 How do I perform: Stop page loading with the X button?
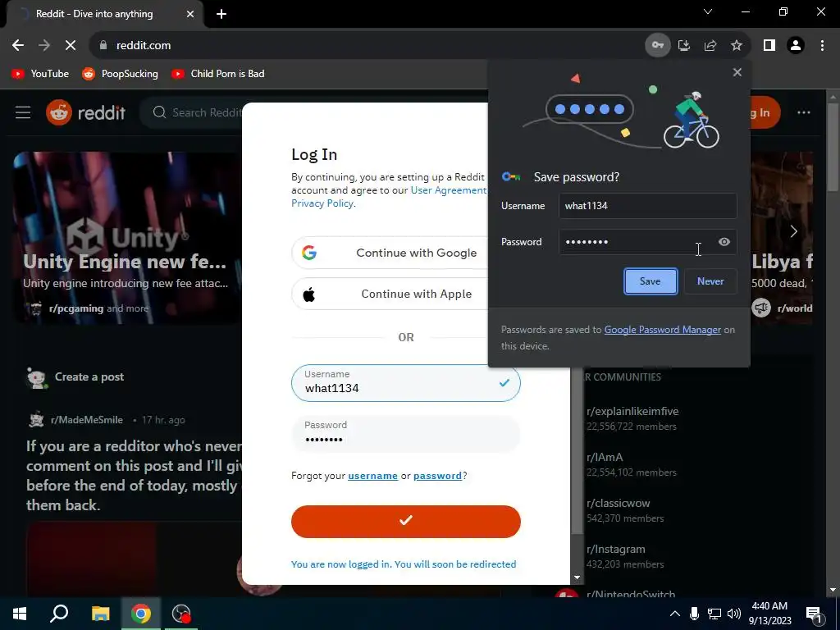[71, 46]
